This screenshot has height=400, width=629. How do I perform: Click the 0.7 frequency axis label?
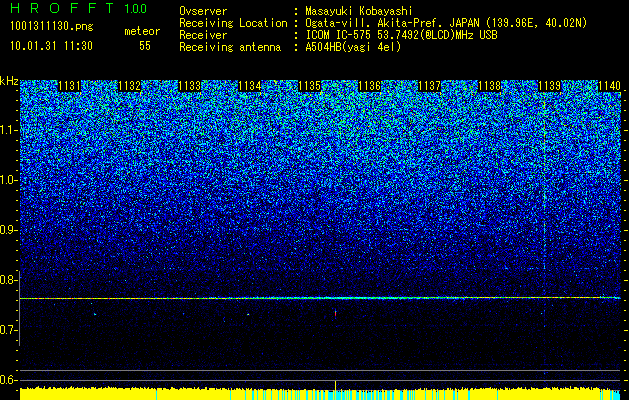click(x=9, y=330)
